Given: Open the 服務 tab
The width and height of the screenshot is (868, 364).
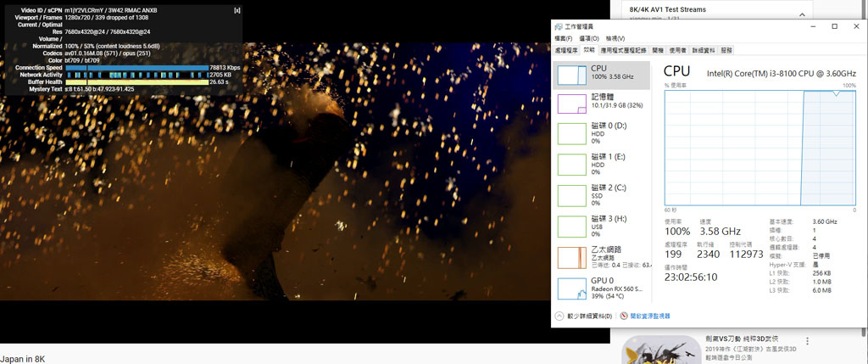Looking at the screenshot, I should tap(726, 50).
